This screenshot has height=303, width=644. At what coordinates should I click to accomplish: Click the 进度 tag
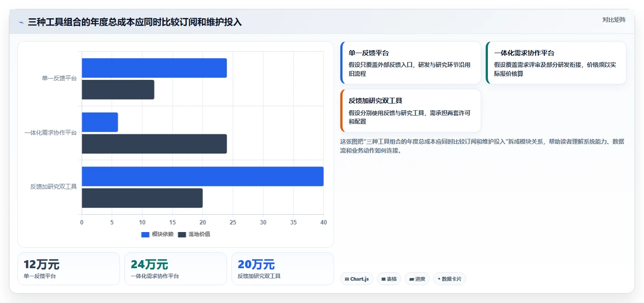[x=417, y=279]
